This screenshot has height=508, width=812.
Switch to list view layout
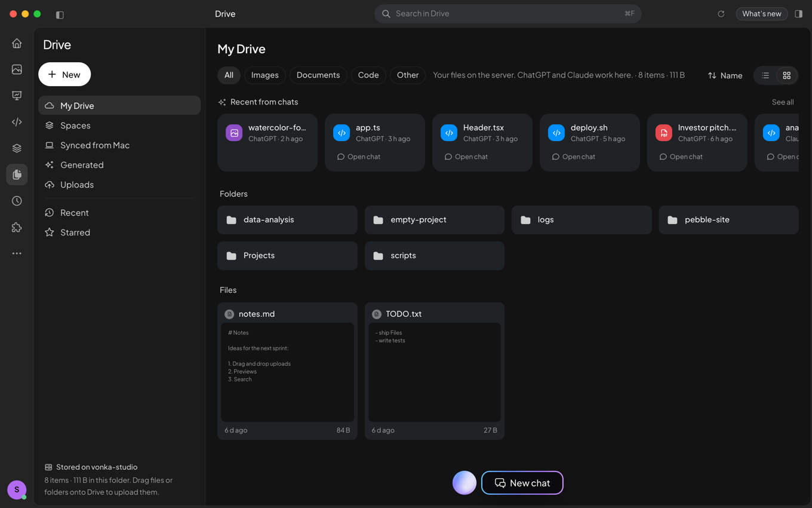tap(765, 75)
